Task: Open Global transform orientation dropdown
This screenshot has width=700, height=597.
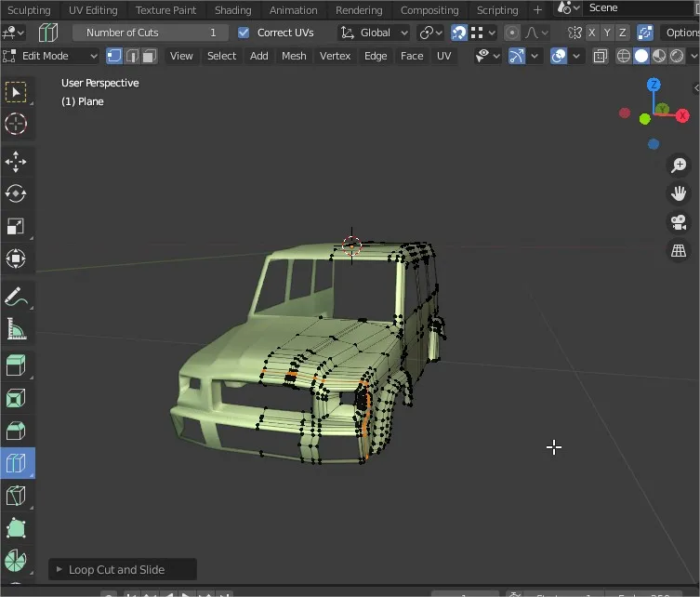Action: pos(374,33)
